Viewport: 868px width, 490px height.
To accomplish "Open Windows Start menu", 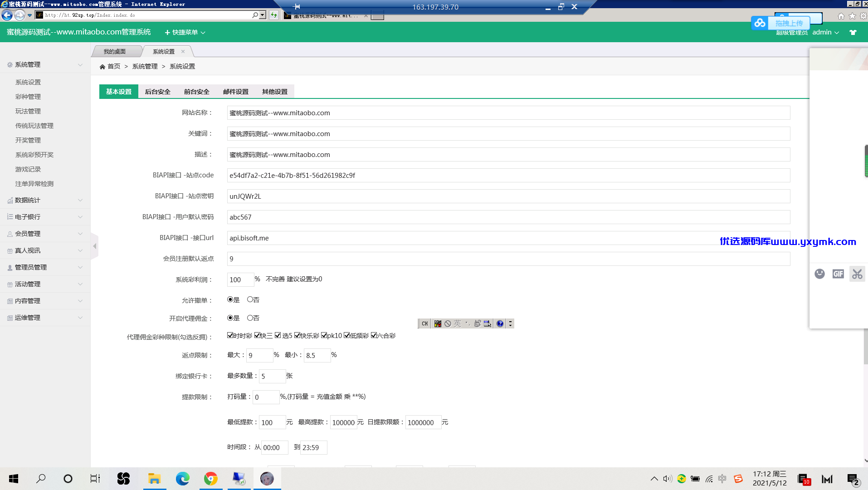I will point(14,479).
